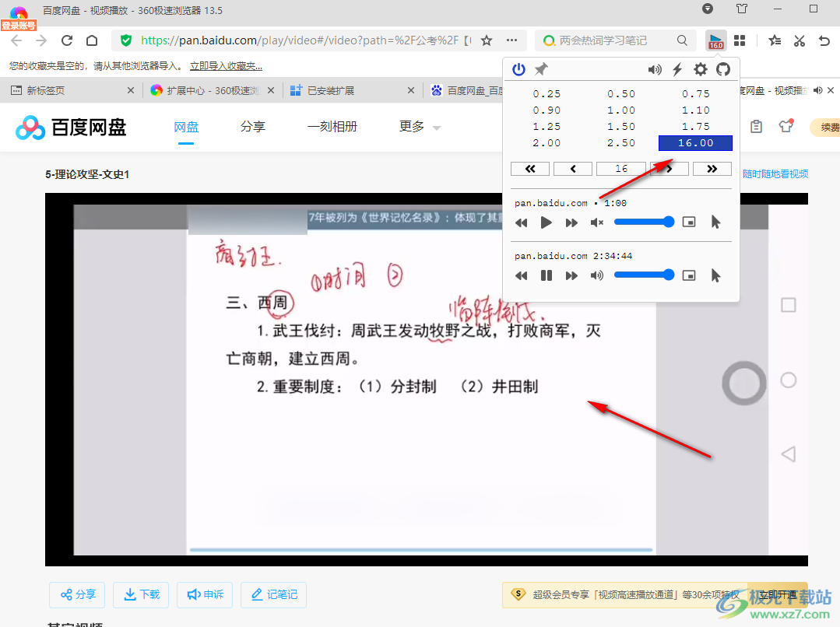Click the speed controller extension toolbar icon
The width and height of the screenshot is (840, 627).
715,40
